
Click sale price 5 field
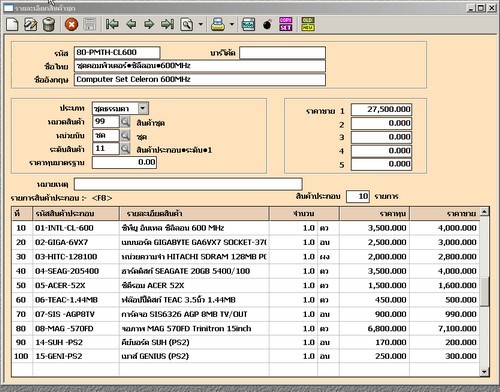click(x=381, y=164)
